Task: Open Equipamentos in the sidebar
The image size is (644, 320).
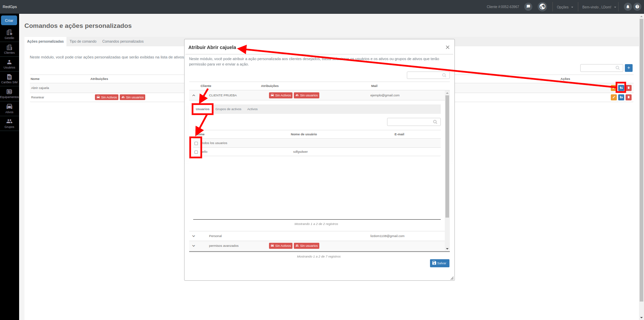Action: pyautogui.click(x=9, y=94)
